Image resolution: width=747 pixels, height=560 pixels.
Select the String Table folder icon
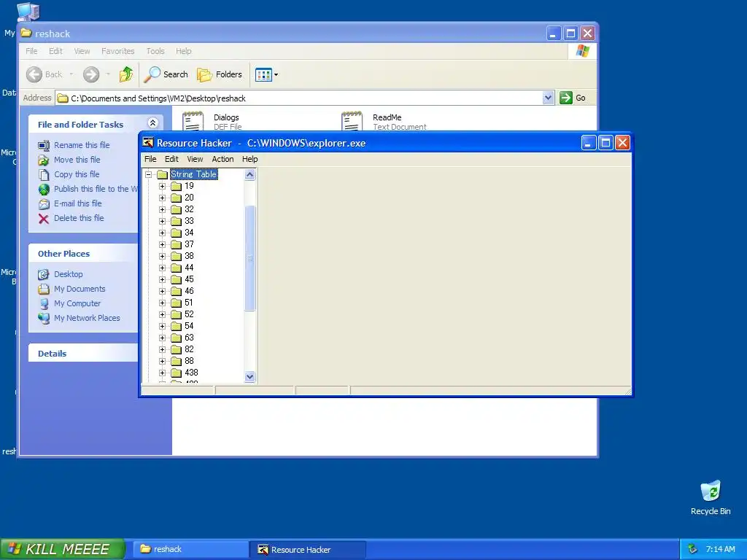click(x=163, y=174)
